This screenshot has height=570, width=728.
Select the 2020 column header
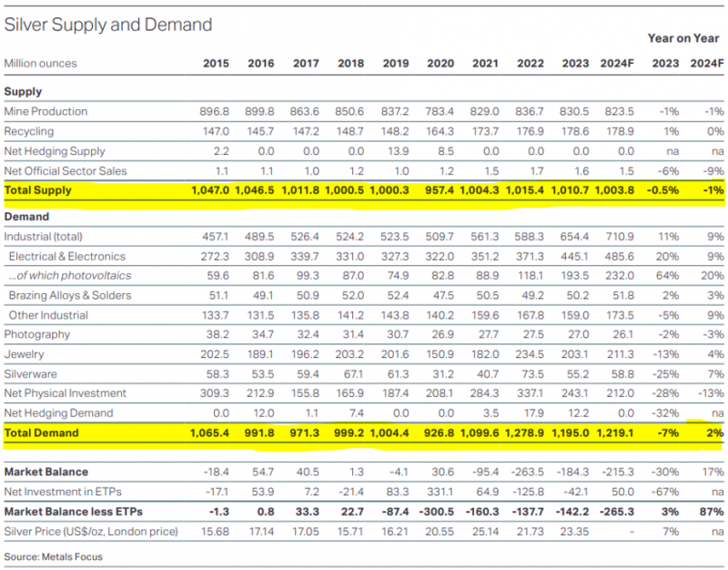pos(440,64)
